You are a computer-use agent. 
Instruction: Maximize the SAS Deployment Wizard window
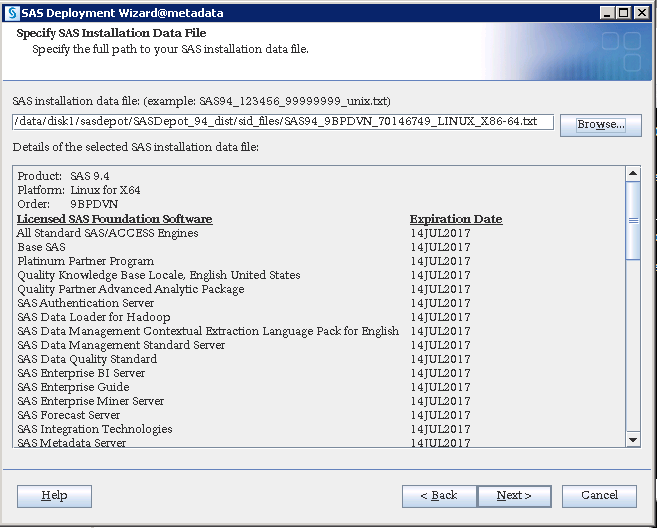pos(623,13)
